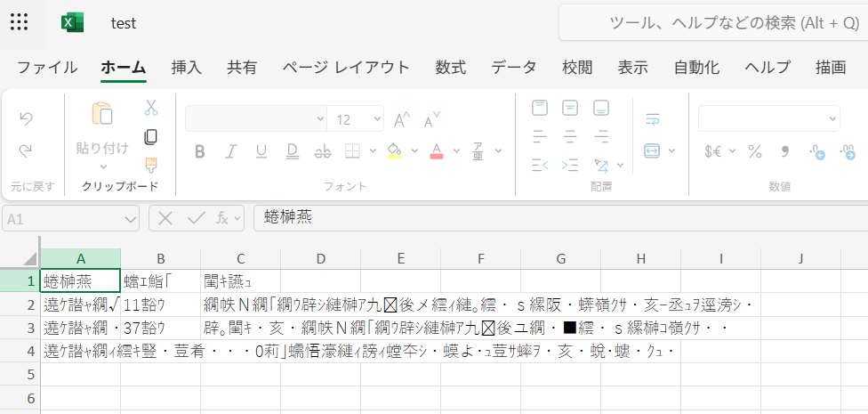Cancel formula entry with X
868x414 pixels.
165,218
